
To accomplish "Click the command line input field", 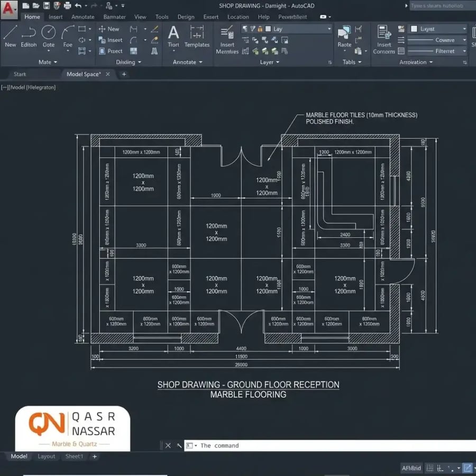I will pos(330,445).
